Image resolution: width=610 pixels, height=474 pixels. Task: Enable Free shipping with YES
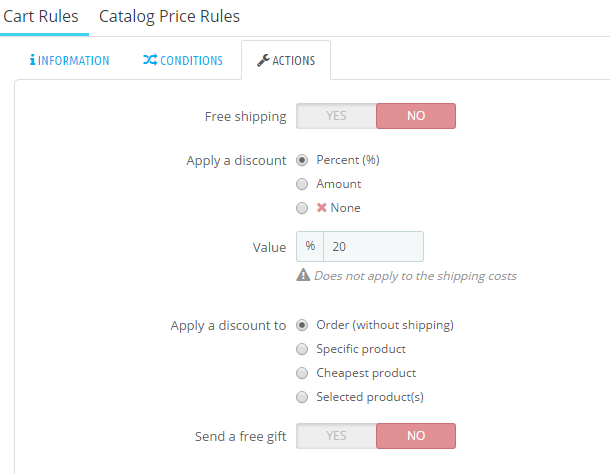tap(336, 116)
